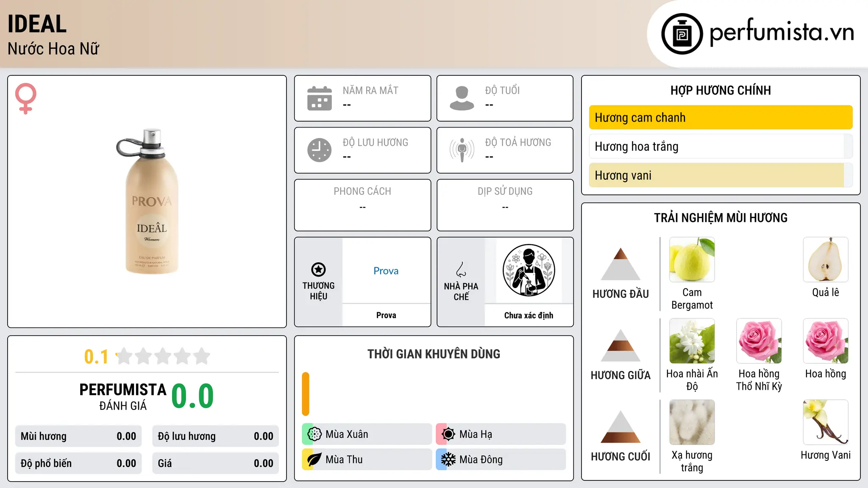The width and height of the screenshot is (868, 488).
Task: Click the sun icon for Mùa Hạ
Action: (448, 434)
